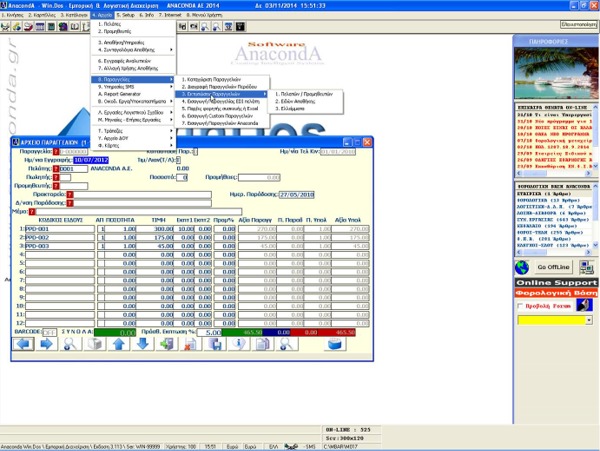600x451 pixels.
Task: Click the teal calculator icon in top toolbar
Action: (51, 27)
